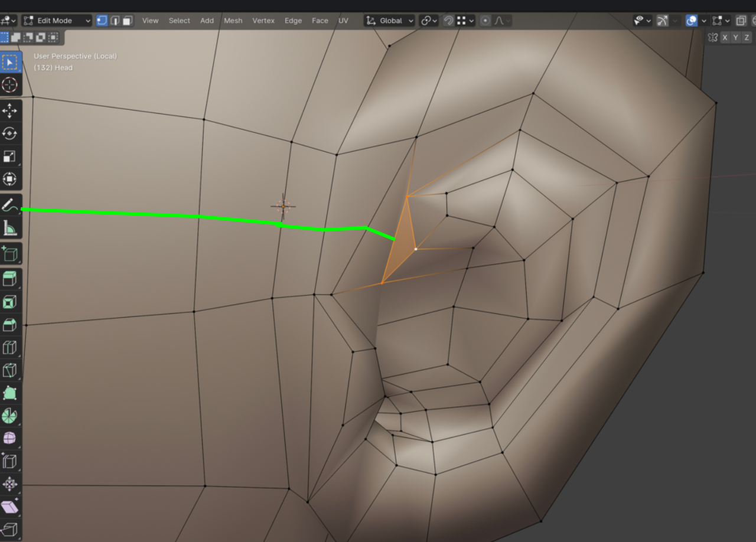
Task: Toggle X axis mirror
Action: 725,37
